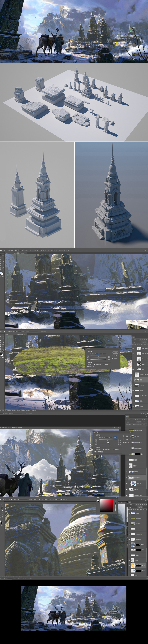Viewport: 148px width, 644px height.
Task: Show the hidden 图层 38 拷贝 4 layer in the stupa window
Action: 129,518
